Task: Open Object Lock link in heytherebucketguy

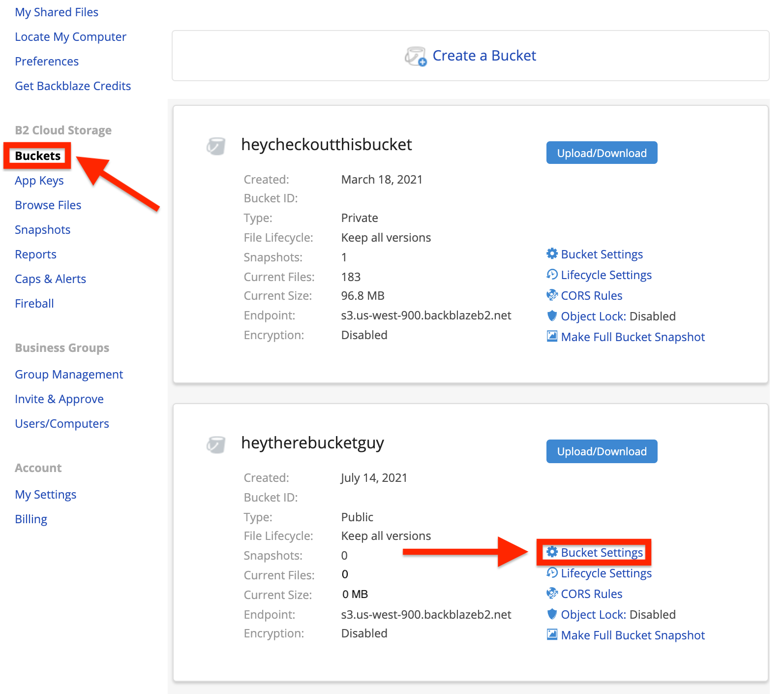Action: [594, 615]
